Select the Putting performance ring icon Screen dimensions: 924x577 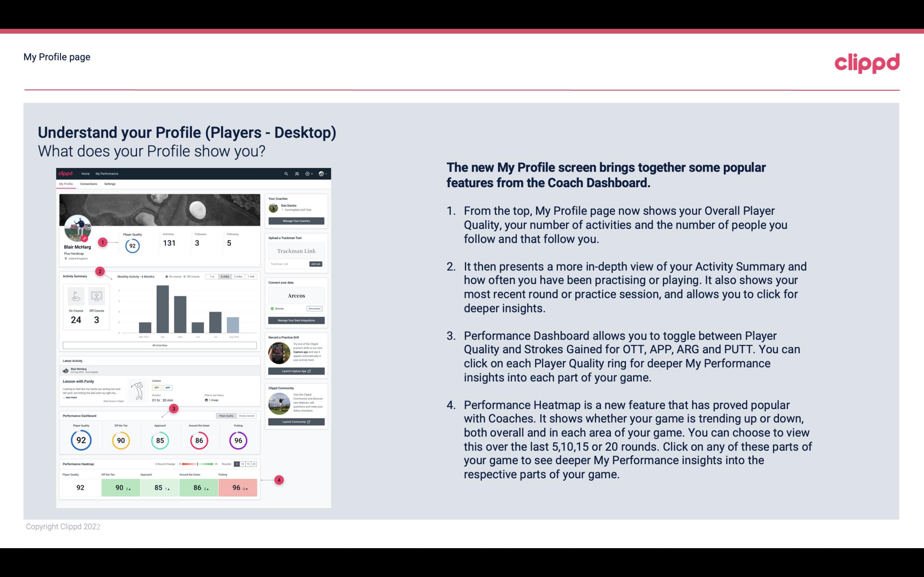[x=238, y=440]
